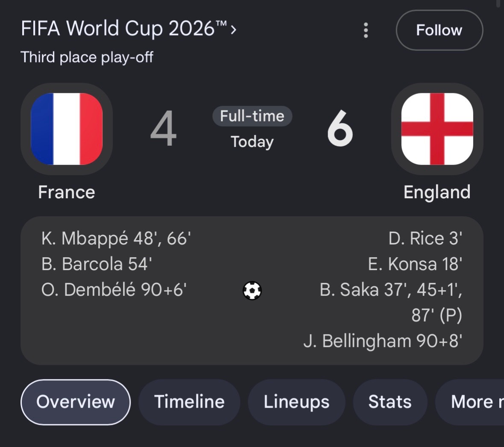Viewport: 504px width, 447px height.
Task: Click the soccer ball goals icon
Action: (x=252, y=291)
